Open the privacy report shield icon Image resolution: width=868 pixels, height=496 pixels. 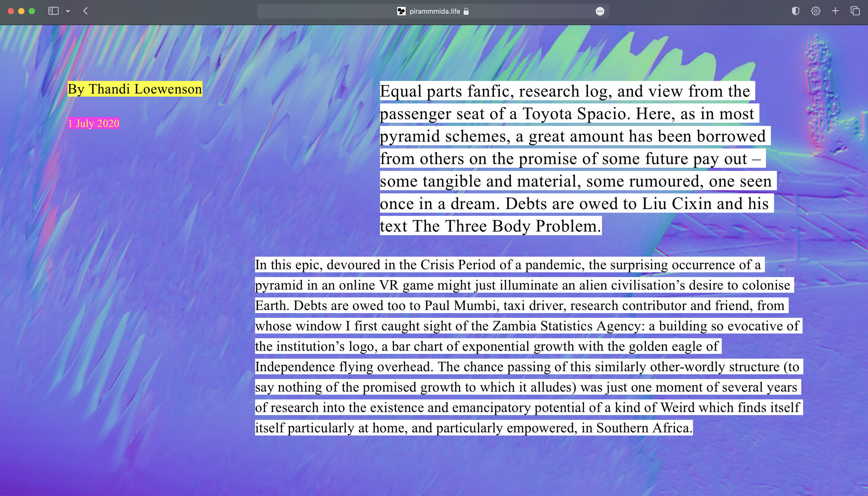point(795,11)
